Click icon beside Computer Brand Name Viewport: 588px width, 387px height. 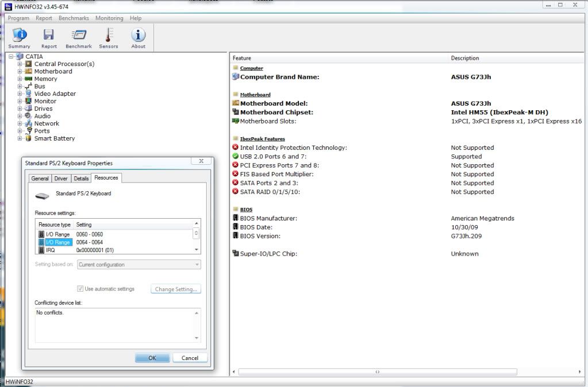pyautogui.click(x=236, y=77)
